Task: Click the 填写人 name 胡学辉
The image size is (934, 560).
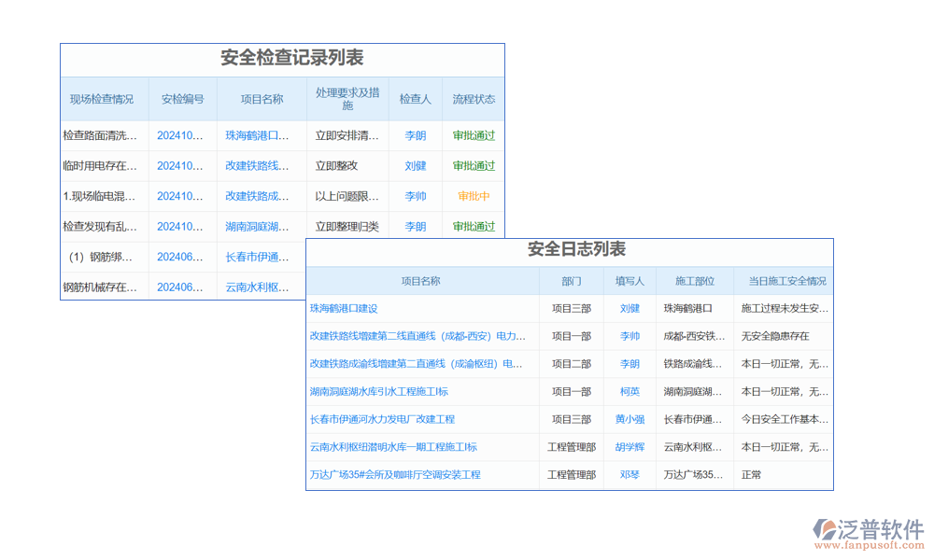Action: [630, 447]
